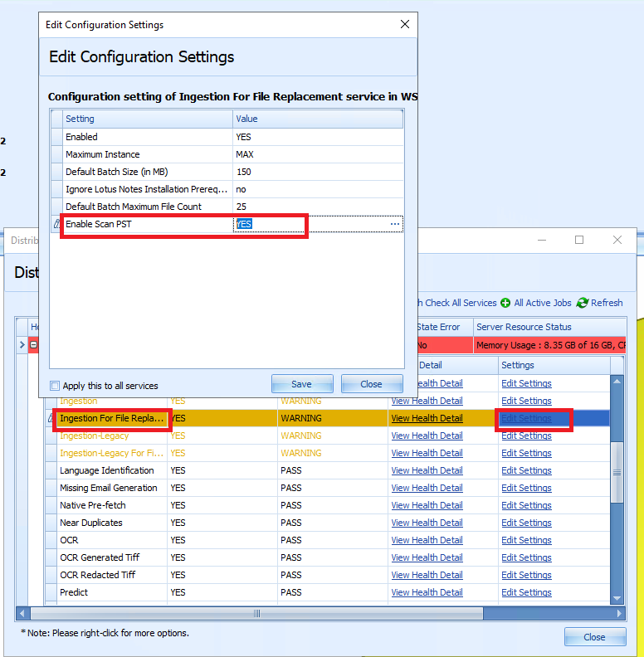
Task: Select the Ingestion-Legacy service name
Action: pos(94,436)
